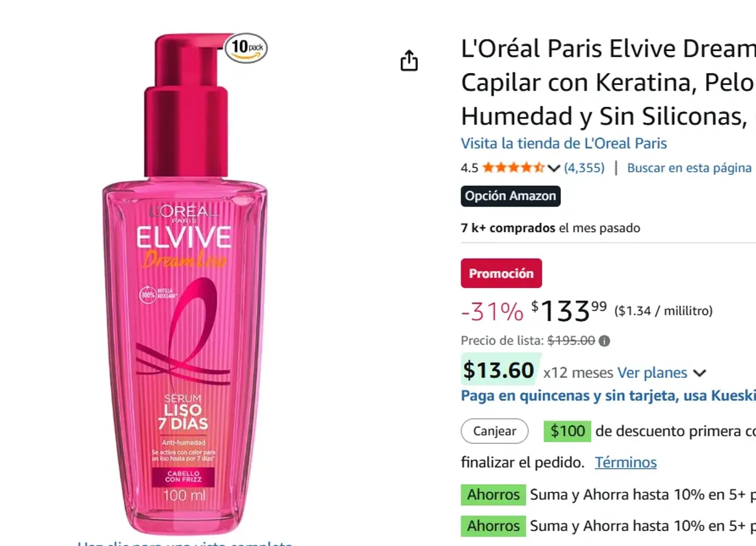
Task: Click the $100 discount green tag
Action: coord(568,431)
